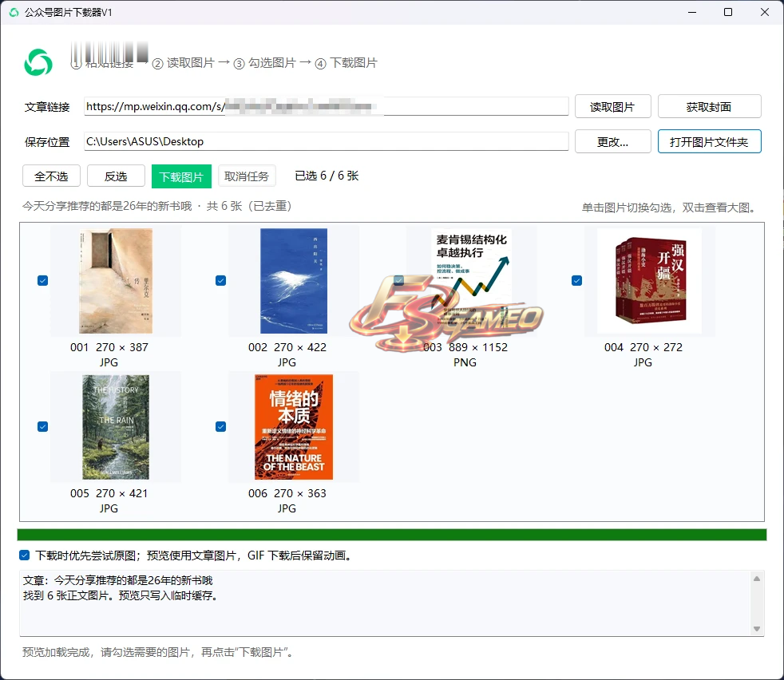Click the PNG format label under 003
The width and height of the screenshot is (784, 680).
465,362
